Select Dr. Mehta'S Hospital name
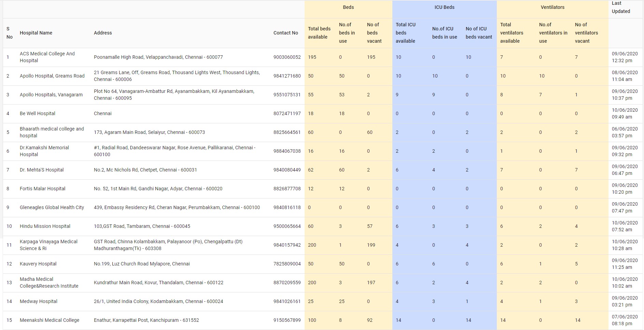Screen dimensions: 644x330 42,170
